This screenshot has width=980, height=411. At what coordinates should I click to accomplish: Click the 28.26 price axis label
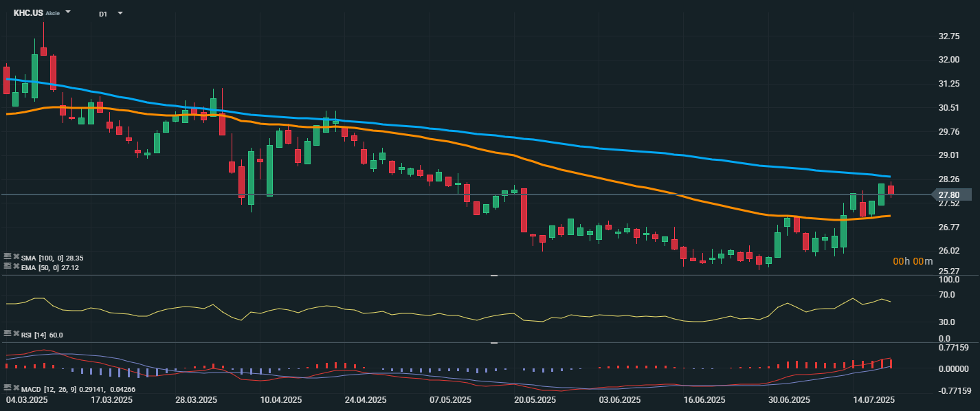(x=948, y=179)
